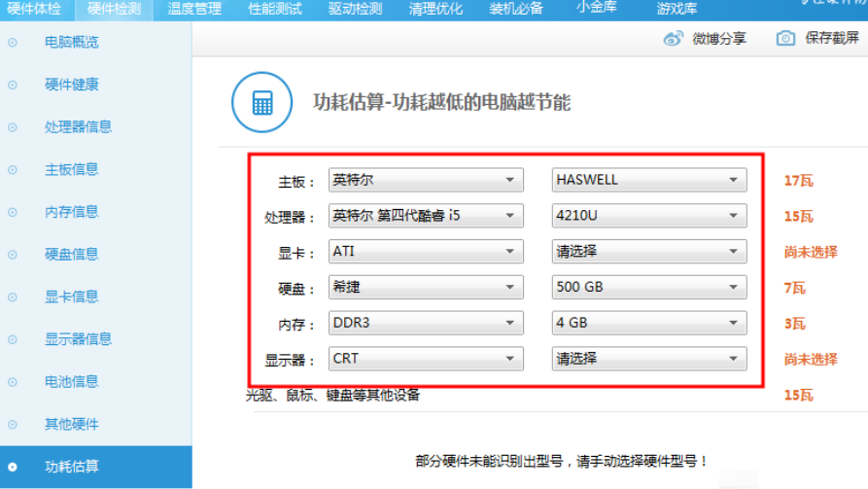Viewport: 868px width, 489px height.
Task: Open the 主板 brand dropdown 英特尔
Action: (426, 180)
